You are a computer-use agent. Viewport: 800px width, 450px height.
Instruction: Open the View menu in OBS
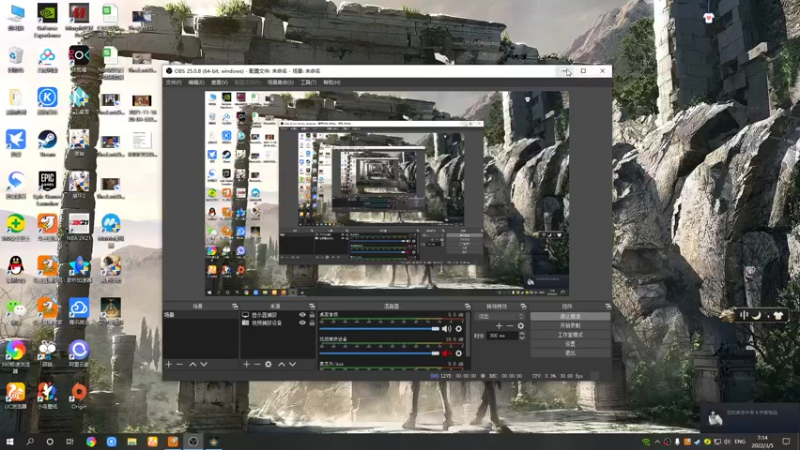219,82
